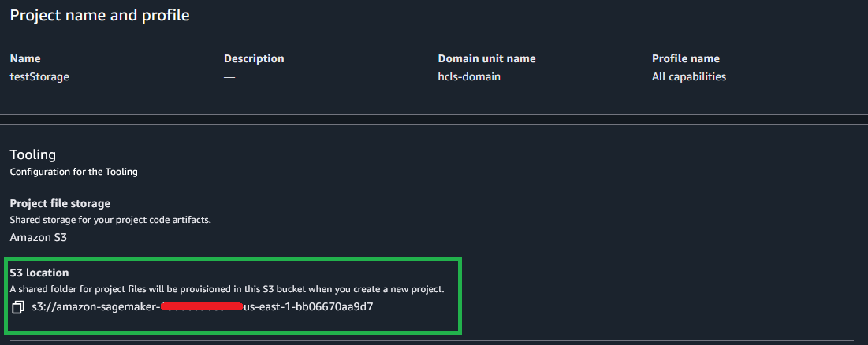Click the Project file storage label
The height and width of the screenshot is (345, 868).
pyautogui.click(x=60, y=203)
